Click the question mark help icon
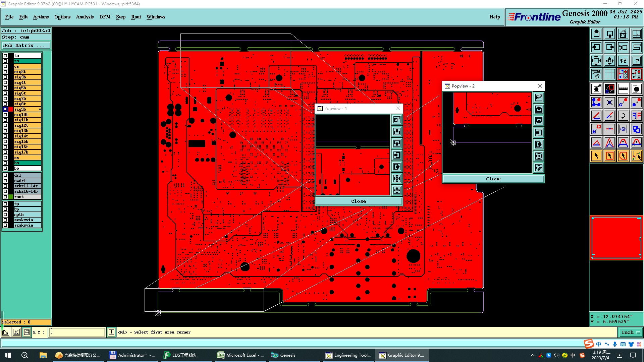The image size is (644, 362). pyautogui.click(x=636, y=61)
